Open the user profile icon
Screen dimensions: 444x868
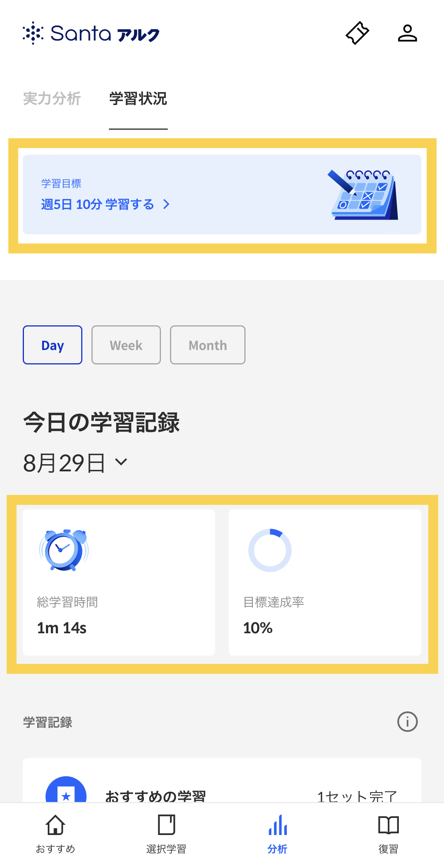(x=407, y=33)
